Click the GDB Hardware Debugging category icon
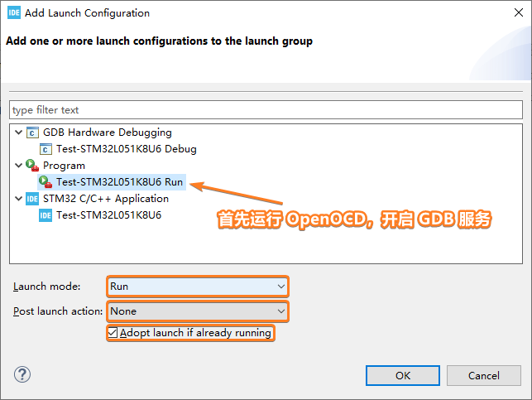This screenshot has height=400, width=532. [32, 133]
